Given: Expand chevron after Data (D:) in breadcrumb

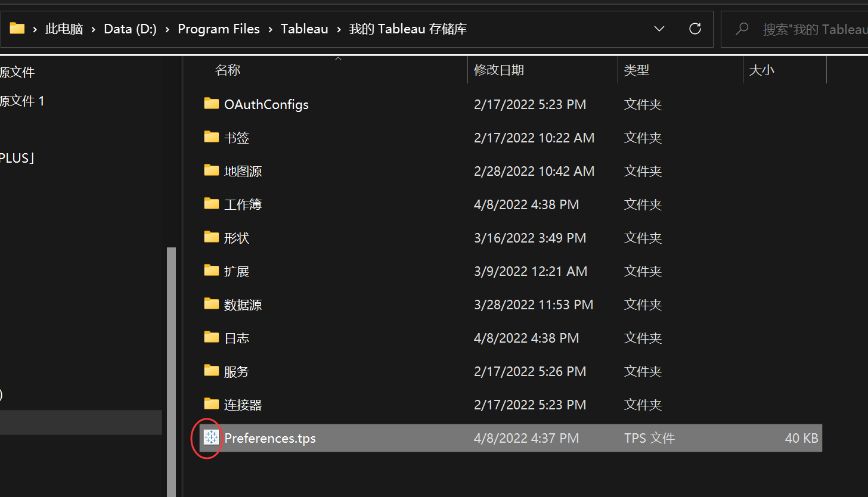Looking at the screenshot, I should pos(168,29).
